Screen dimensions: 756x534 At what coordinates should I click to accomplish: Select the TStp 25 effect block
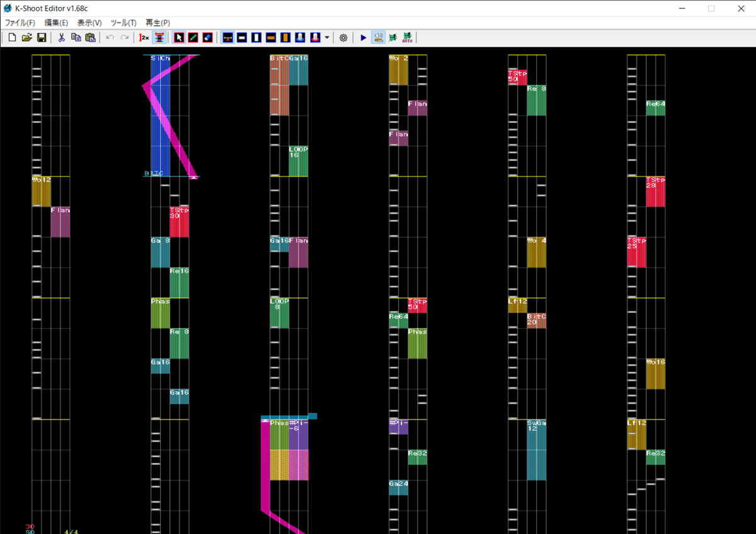[x=637, y=252]
